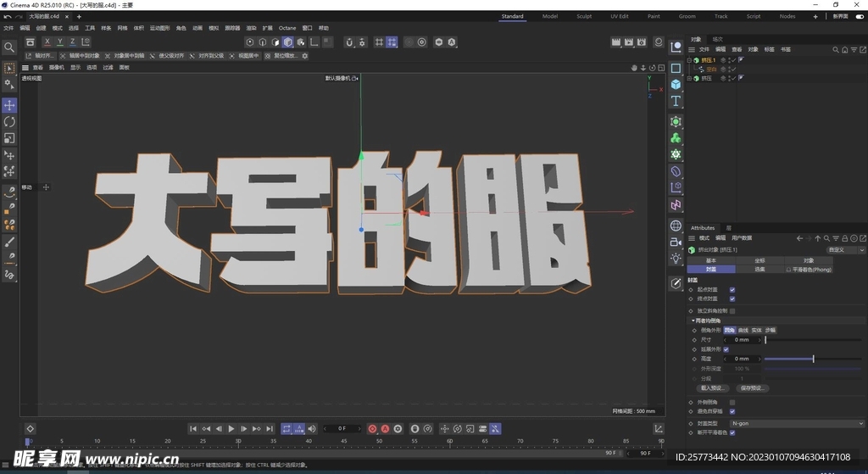Toggle 避免自穿插 checkbox
This screenshot has width=868, height=474.
732,411
